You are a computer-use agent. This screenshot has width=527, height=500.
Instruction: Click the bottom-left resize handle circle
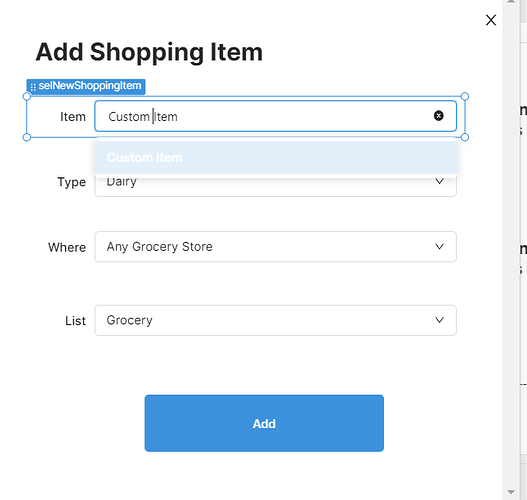27,137
